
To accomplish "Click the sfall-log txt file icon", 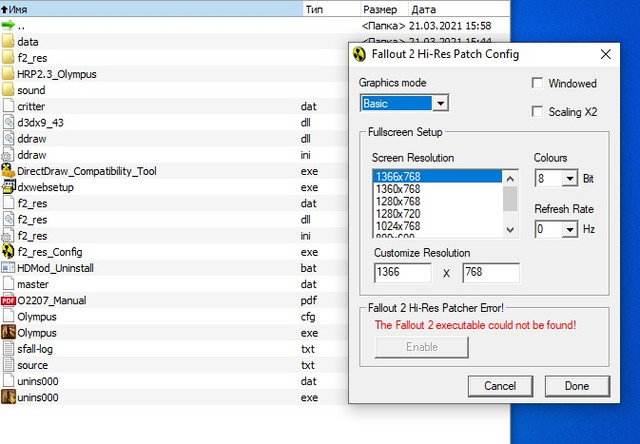I will point(8,349).
